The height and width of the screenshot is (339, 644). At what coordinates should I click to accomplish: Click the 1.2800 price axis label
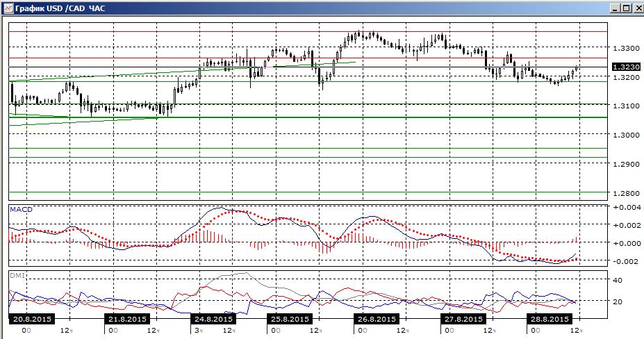[626, 193]
